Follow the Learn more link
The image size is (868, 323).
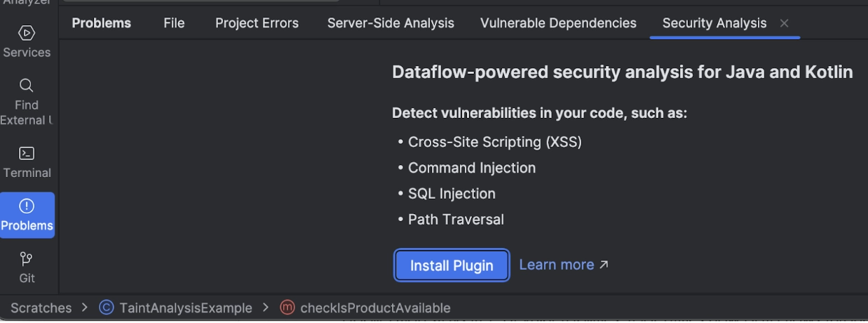[564, 265]
